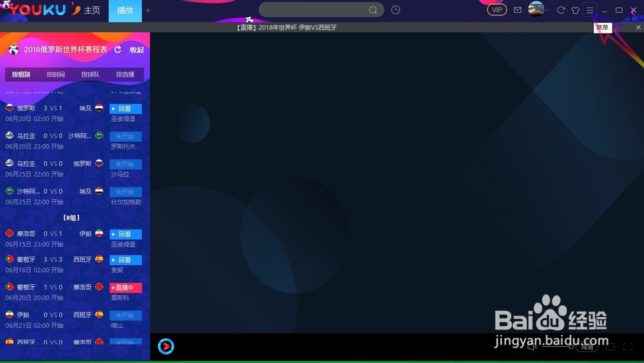644x363 pixels.
Task: Click Portugal flag in 葡萄牙 3 VS 3 row
Action: pyautogui.click(x=10, y=259)
